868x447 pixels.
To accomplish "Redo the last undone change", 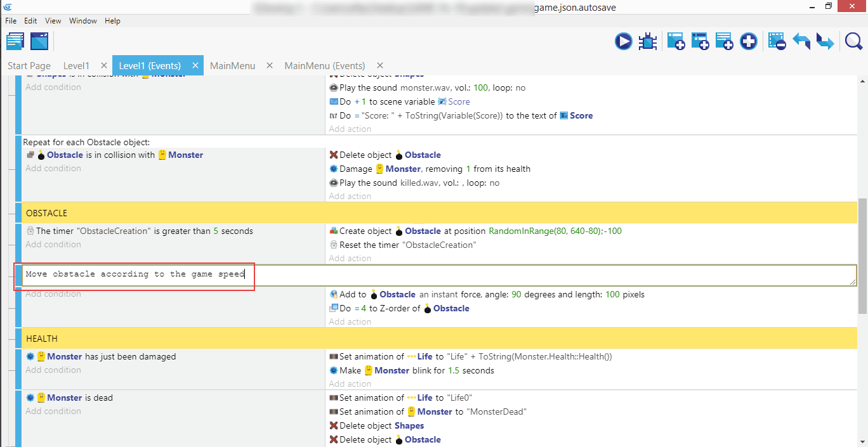I will click(825, 42).
